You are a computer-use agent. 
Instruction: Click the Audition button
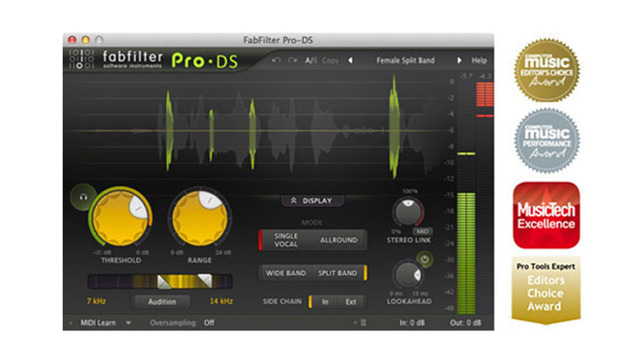(x=162, y=302)
